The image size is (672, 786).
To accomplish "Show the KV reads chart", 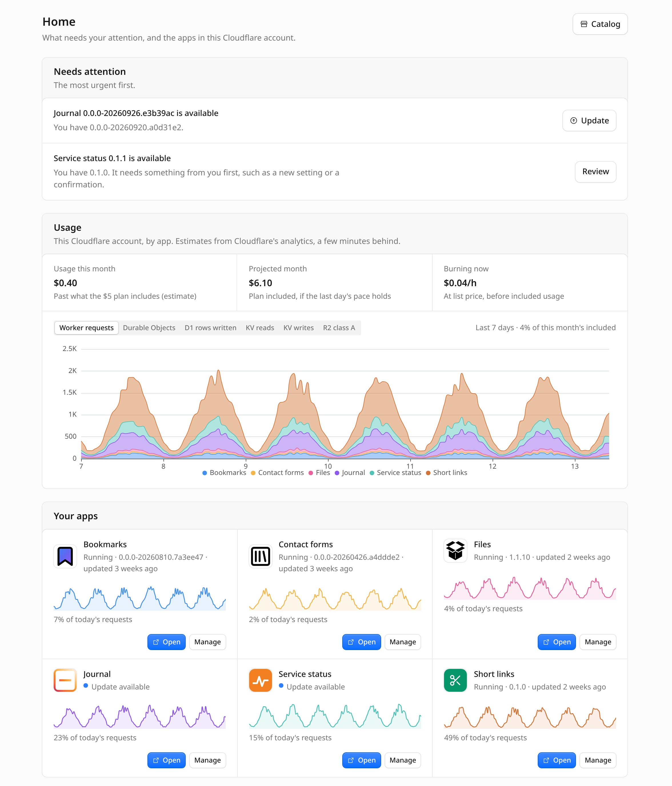I will pyautogui.click(x=260, y=328).
